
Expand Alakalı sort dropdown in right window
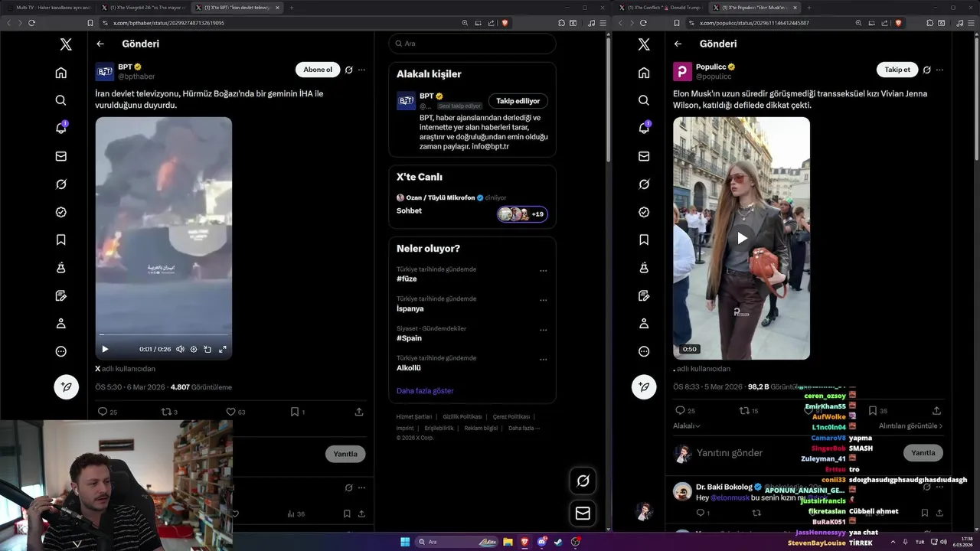click(687, 425)
